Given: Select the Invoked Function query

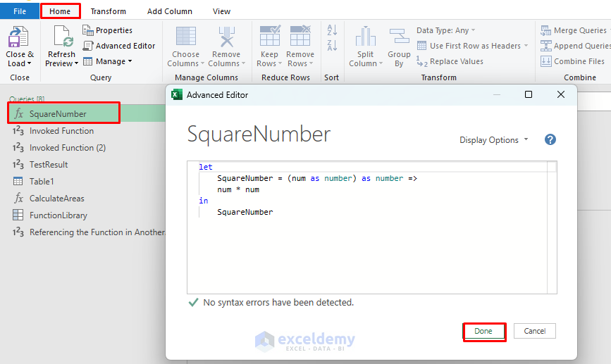Looking at the screenshot, I should [x=87, y=131].
